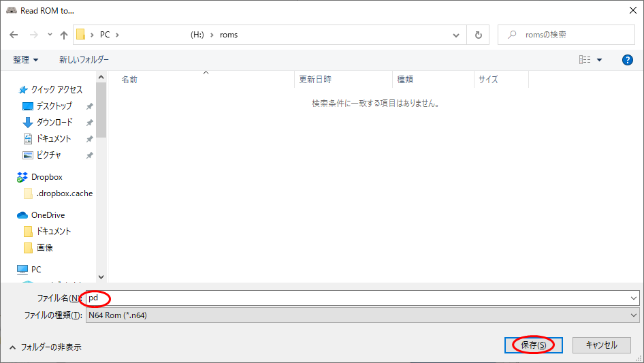Screen dimensions: 644x363
Task: Select the (H:) drive breadcrumb
Action: pyautogui.click(x=197, y=35)
